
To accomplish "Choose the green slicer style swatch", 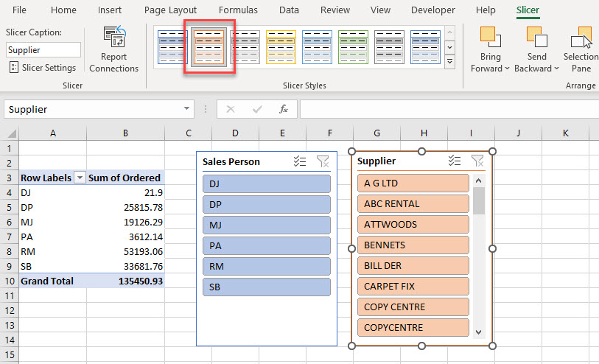I will pyautogui.click(x=353, y=47).
